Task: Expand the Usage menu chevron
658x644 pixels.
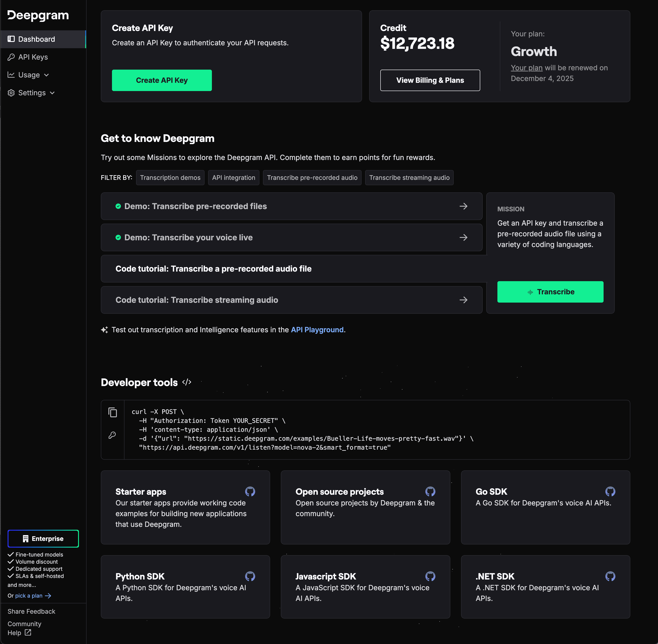Action: pyautogui.click(x=46, y=75)
